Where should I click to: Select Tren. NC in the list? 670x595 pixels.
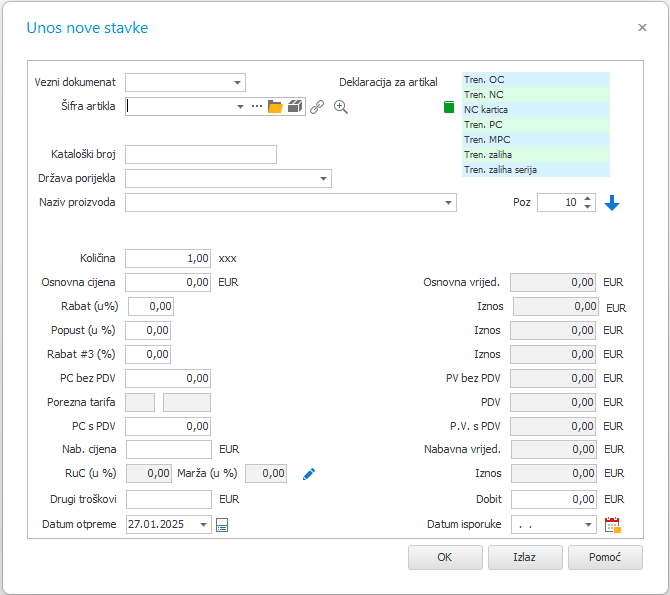[x=535, y=95]
